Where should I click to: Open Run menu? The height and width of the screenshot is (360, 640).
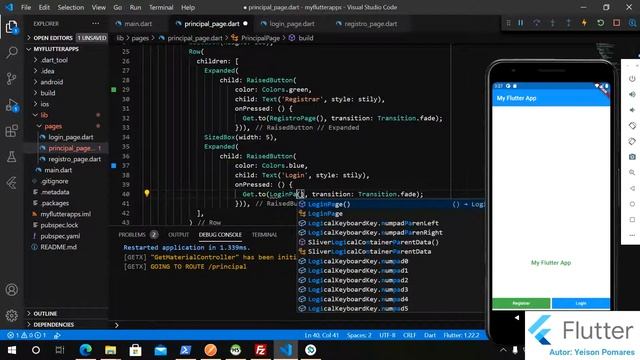coord(135,7)
